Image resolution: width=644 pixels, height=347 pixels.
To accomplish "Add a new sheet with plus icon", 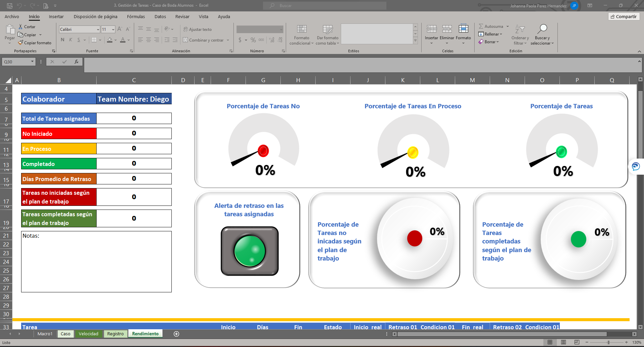I will pyautogui.click(x=176, y=334).
